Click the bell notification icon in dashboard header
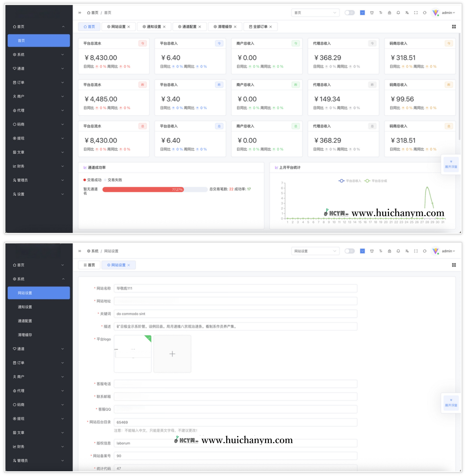468x476 pixels. point(398,13)
